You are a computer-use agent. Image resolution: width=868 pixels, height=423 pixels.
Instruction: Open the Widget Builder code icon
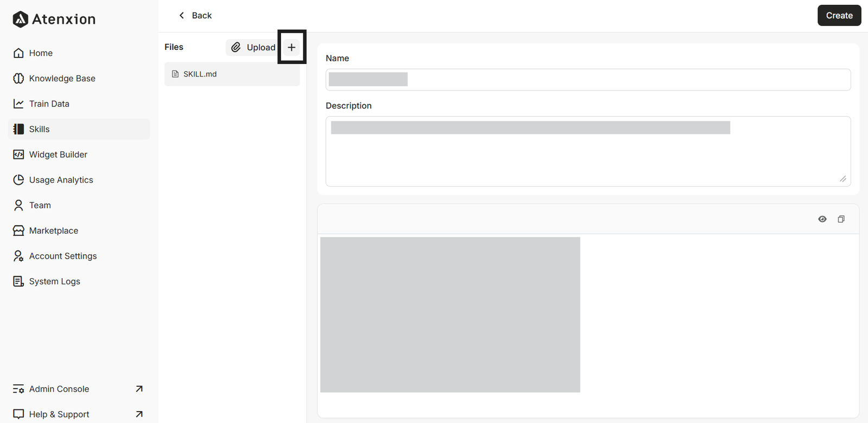(x=18, y=155)
